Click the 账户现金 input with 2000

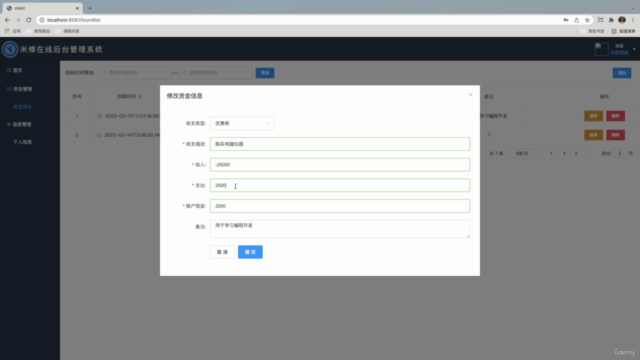pyautogui.click(x=340, y=206)
